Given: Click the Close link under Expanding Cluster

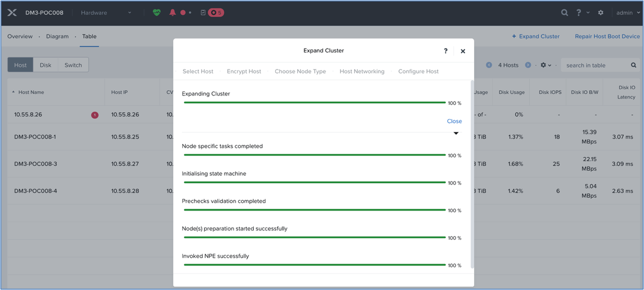Looking at the screenshot, I should tap(454, 121).
